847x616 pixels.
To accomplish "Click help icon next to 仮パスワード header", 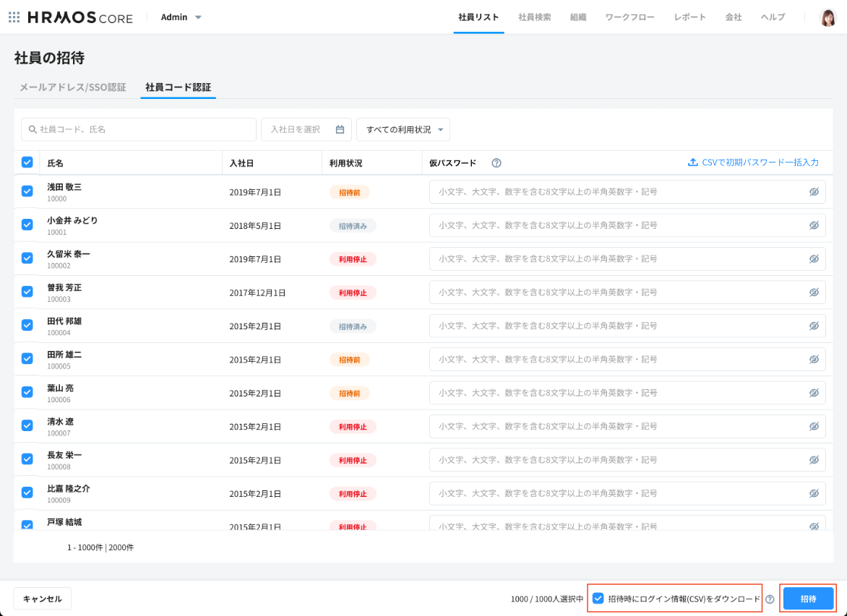I will coord(496,163).
